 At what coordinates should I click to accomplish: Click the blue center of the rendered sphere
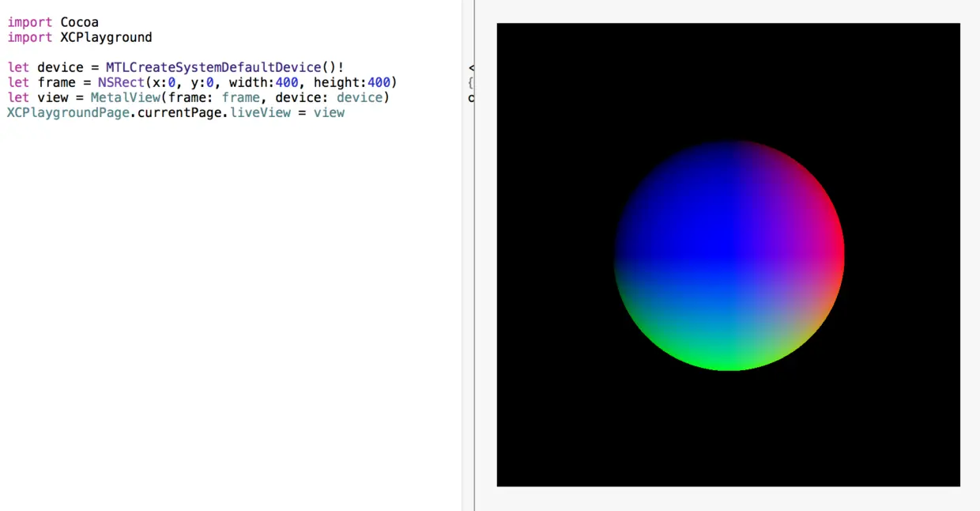(x=729, y=255)
